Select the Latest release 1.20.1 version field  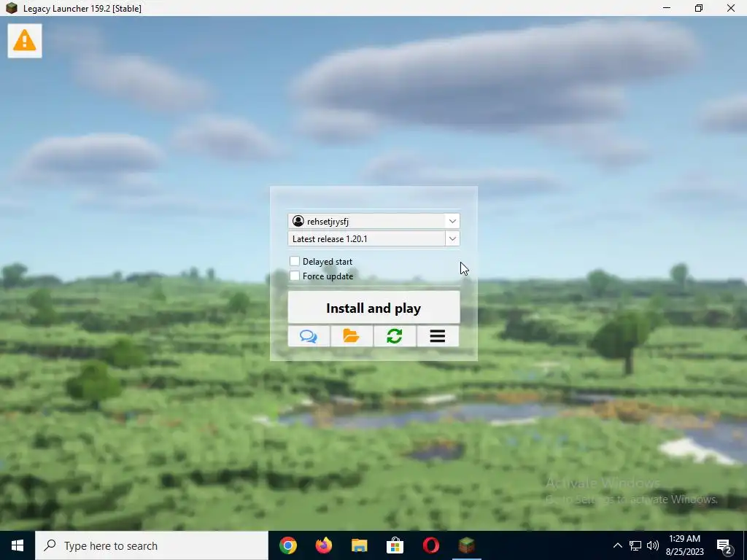[x=367, y=238]
